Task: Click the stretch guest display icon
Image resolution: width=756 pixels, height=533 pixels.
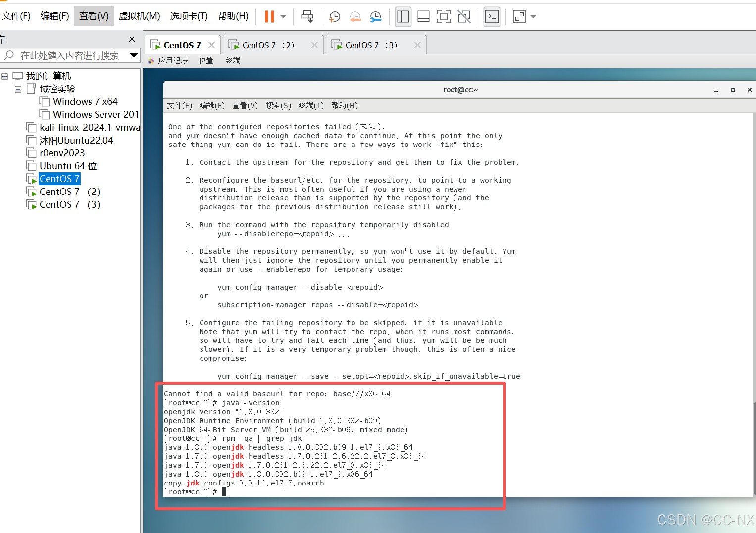Action: click(519, 16)
